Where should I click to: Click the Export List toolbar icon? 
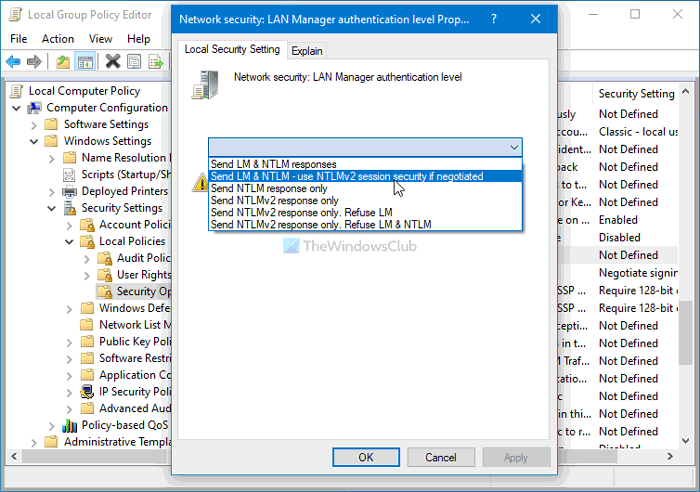[x=155, y=62]
